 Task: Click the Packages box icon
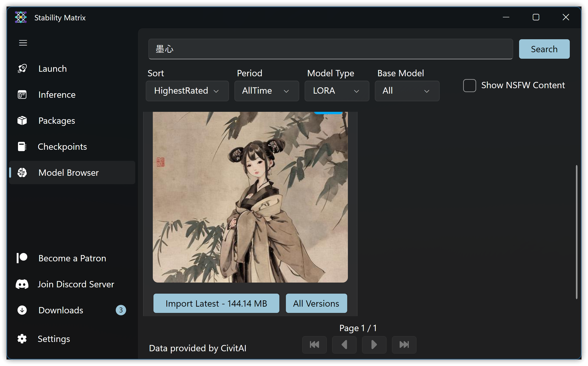coord(22,120)
